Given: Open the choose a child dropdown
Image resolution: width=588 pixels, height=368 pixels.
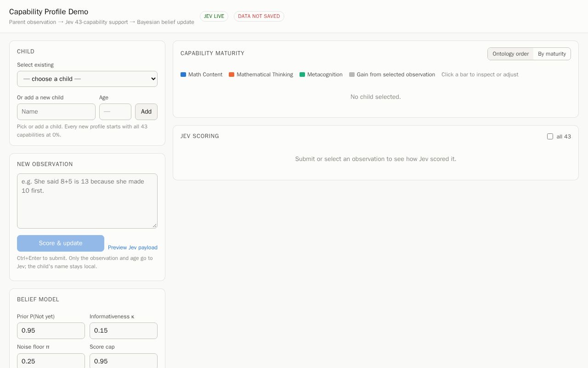Looking at the screenshot, I should pos(87,79).
